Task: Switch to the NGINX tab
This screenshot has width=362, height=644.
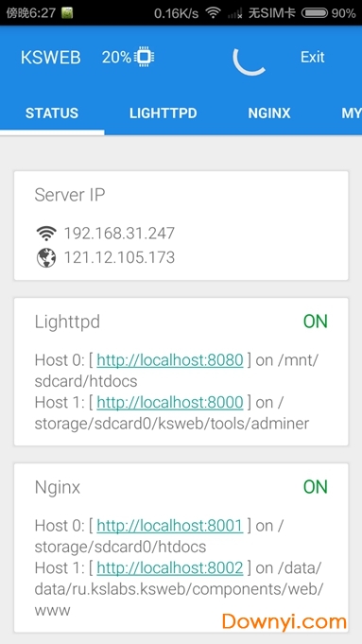Action: (269, 113)
